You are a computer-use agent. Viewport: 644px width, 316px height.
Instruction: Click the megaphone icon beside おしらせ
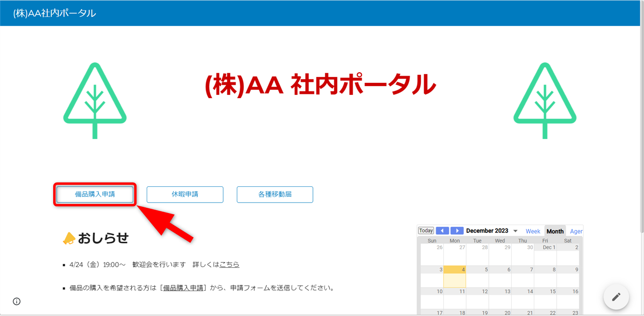click(69, 238)
